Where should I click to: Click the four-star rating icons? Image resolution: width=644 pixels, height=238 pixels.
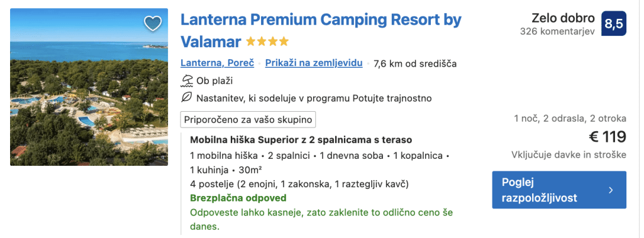click(267, 41)
